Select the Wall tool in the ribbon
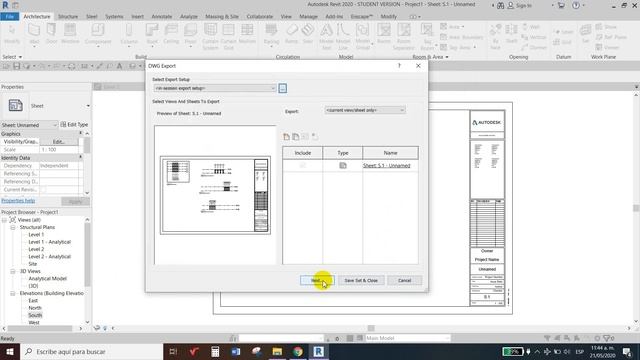Viewport: 640px width, 360px height. coord(34,34)
